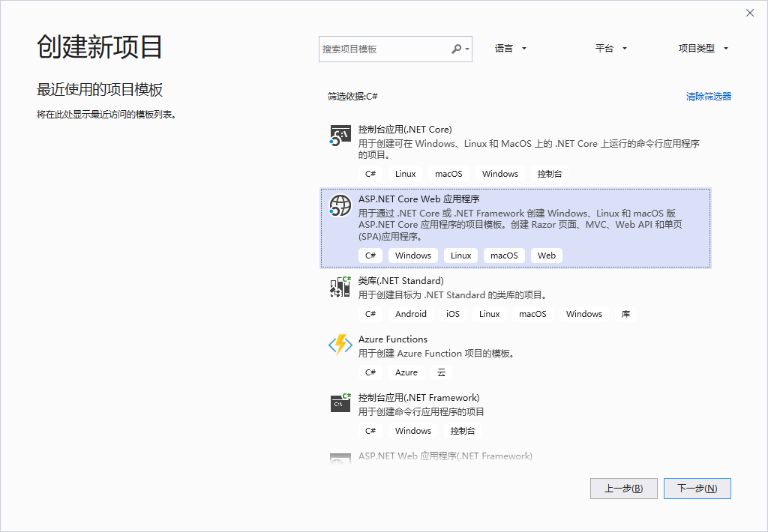This screenshot has width=768, height=532.
Task: Click the 下一步(N) next button
Action: tap(697, 489)
